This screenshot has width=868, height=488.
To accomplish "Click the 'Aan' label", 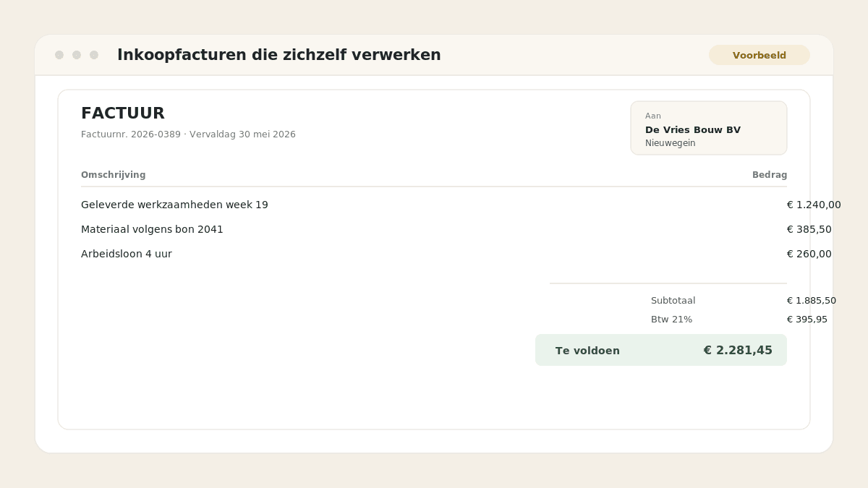I will tap(653, 116).
